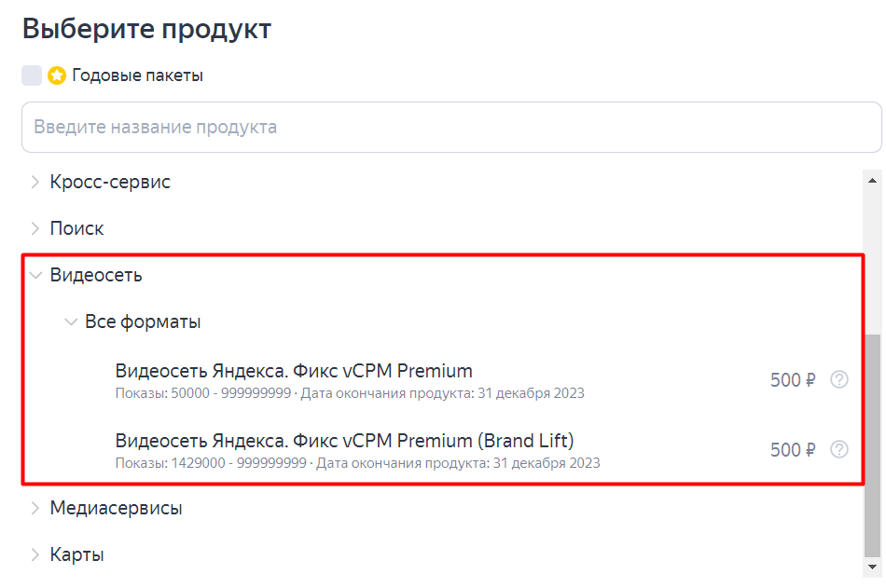
Task: Click the Годовые пакеты label text
Action: [x=137, y=75]
